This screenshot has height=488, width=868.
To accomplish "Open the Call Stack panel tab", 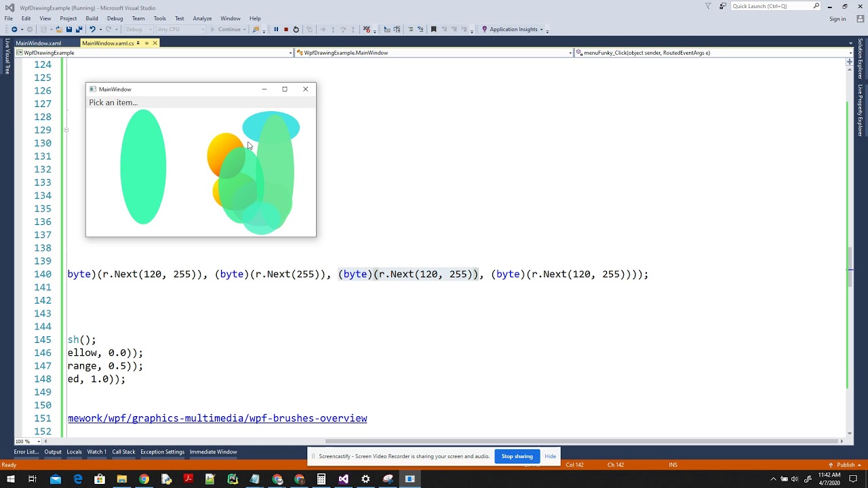I will (x=123, y=452).
